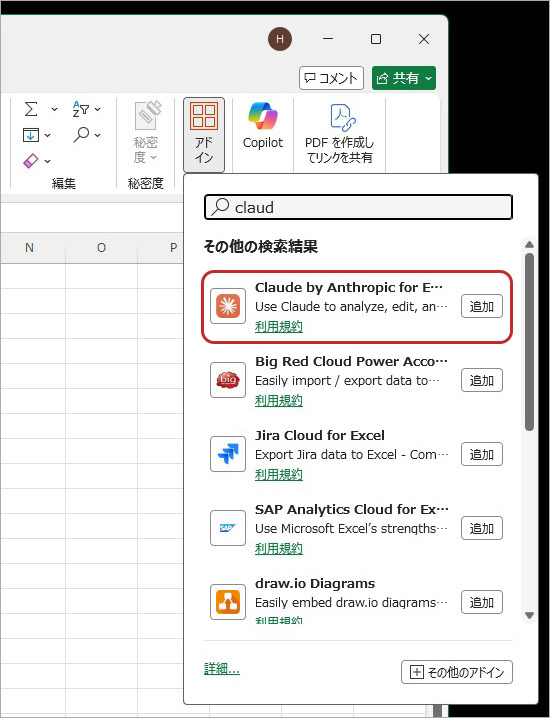Click the Clear eraser icon
The height and width of the screenshot is (718, 550).
tap(31, 161)
